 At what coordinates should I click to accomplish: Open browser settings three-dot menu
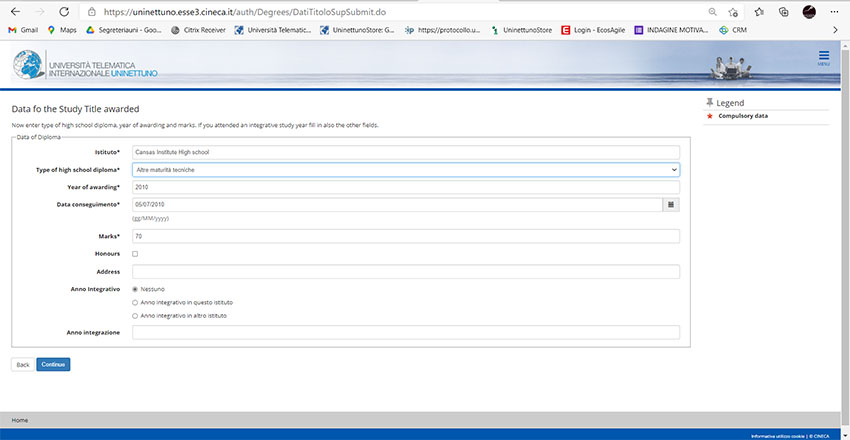click(835, 11)
